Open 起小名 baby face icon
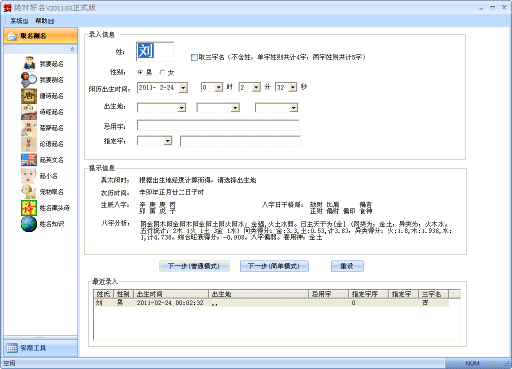The image size is (512, 369). 29,176
